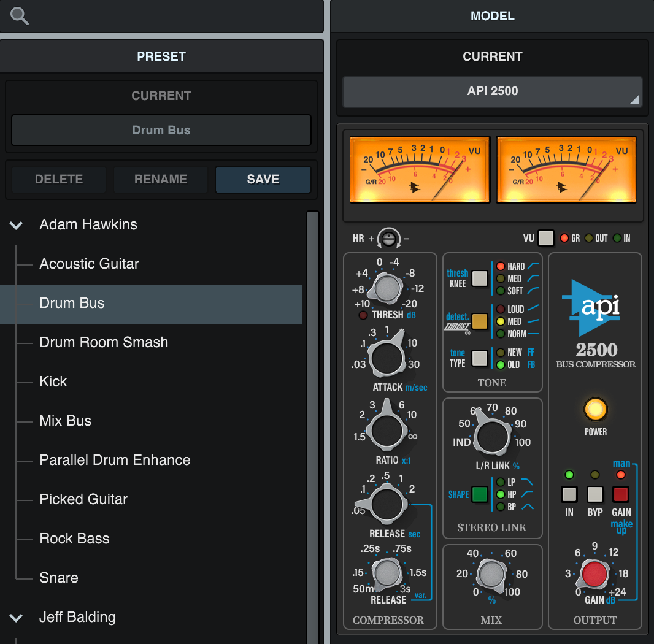Click the red output GAIN dB knob

click(594, 574)
